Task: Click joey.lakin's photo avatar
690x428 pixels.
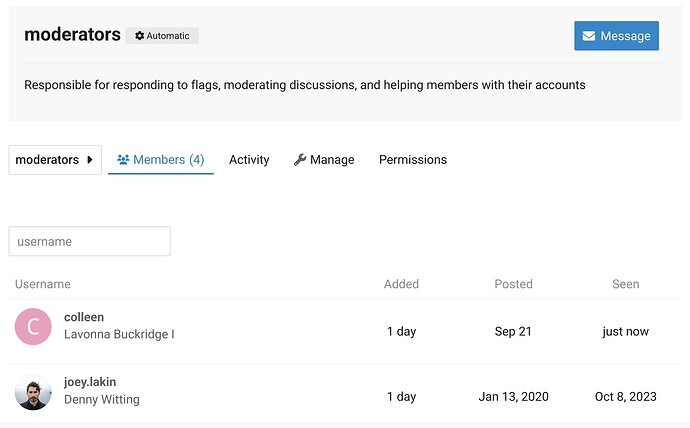Action: pos(33,391)
